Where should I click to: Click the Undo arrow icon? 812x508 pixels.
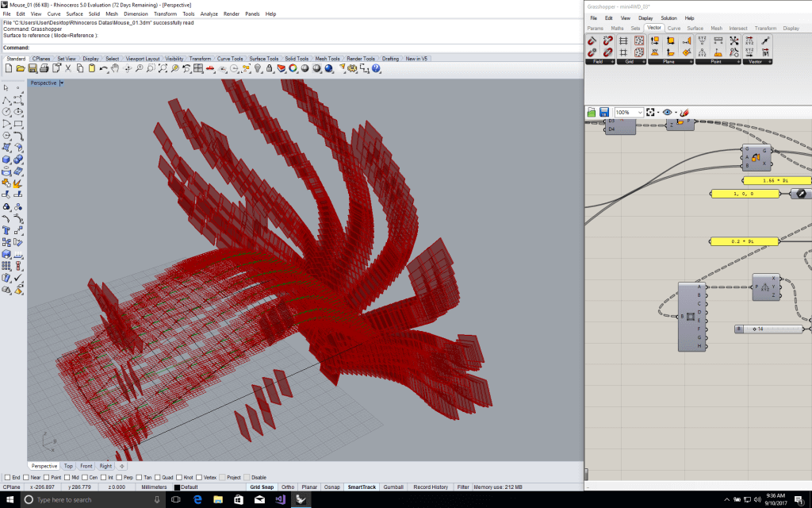[103, 68]
